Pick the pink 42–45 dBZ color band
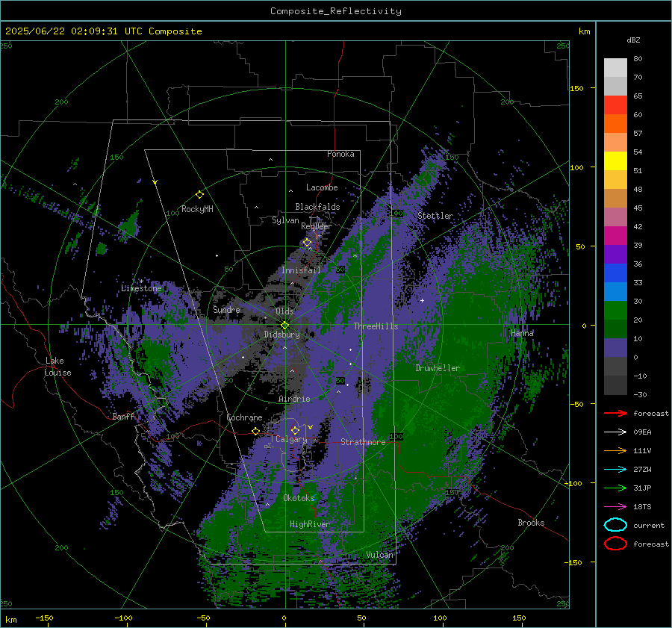Viewport: 672px width, 628px height. tap(615, 217)
